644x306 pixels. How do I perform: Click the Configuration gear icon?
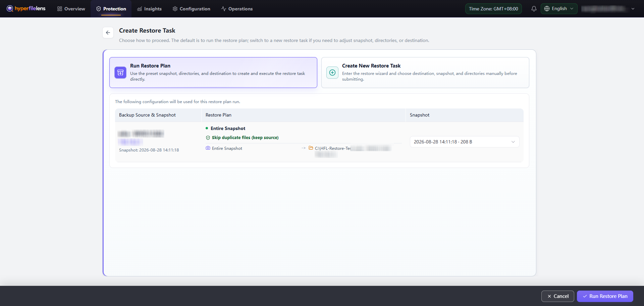(x=175, y=9)
